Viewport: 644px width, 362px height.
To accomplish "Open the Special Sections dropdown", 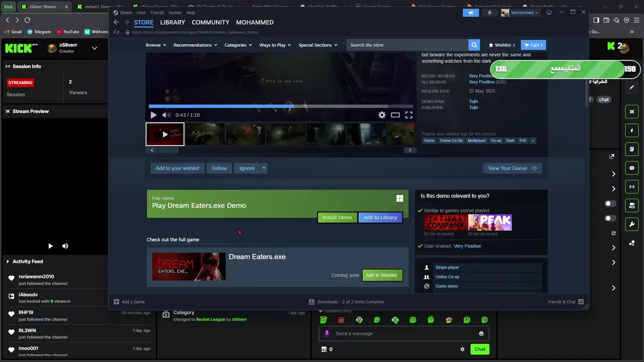I will [x=318, y=45].
